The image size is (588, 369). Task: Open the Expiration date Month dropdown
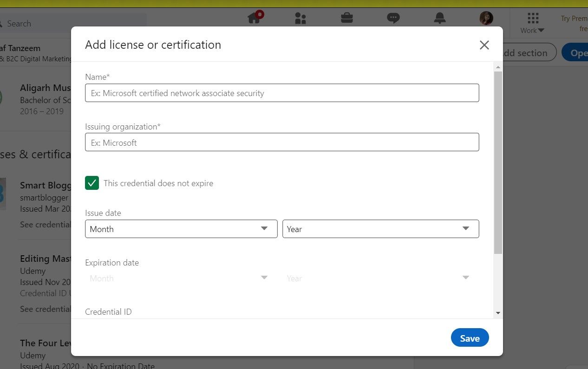point(181,278)
